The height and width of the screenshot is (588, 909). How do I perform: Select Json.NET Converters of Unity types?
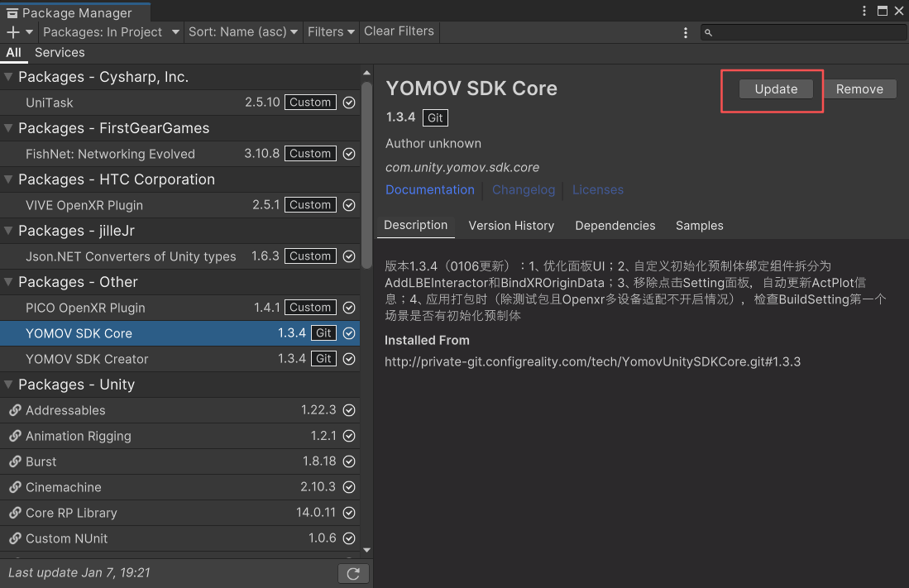[x=179, y=256]
